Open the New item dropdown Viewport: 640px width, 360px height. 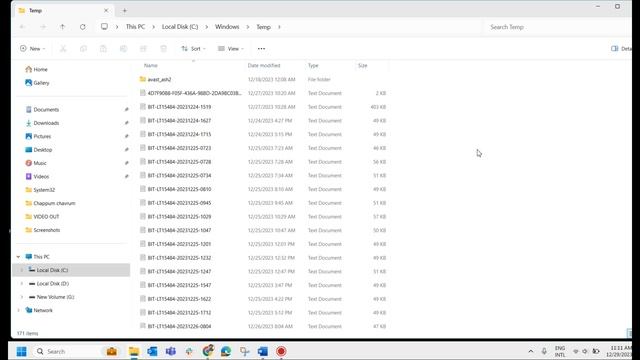click(x=32, y=49)
